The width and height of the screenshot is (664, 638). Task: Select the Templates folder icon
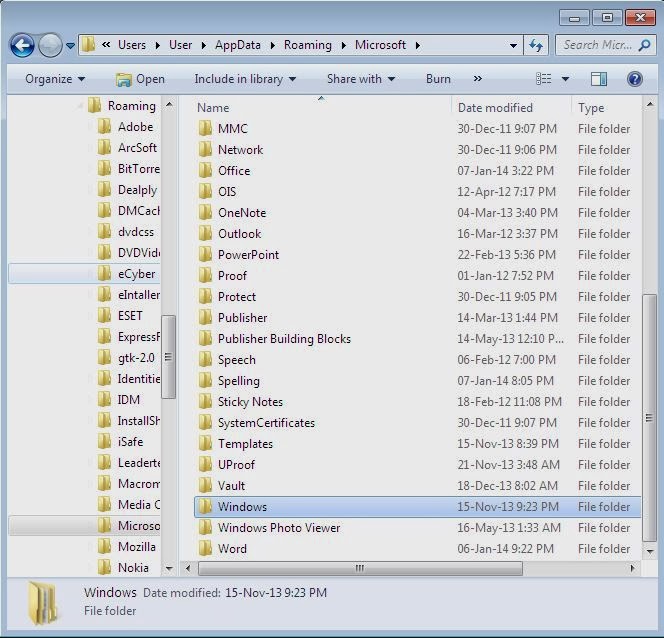(205, 443)
